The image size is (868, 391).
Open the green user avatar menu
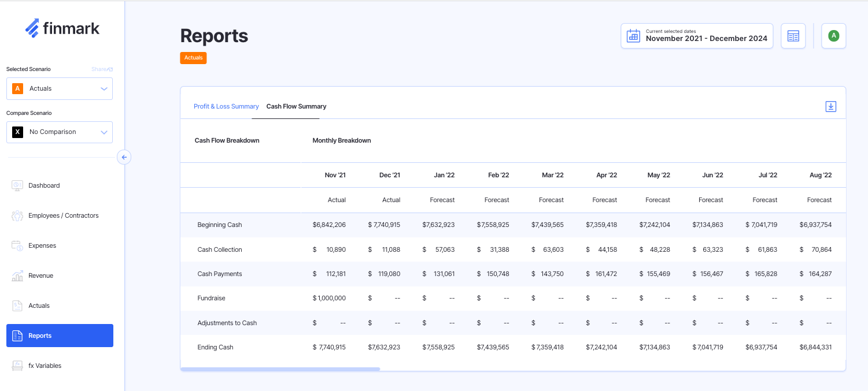[833, 36]
